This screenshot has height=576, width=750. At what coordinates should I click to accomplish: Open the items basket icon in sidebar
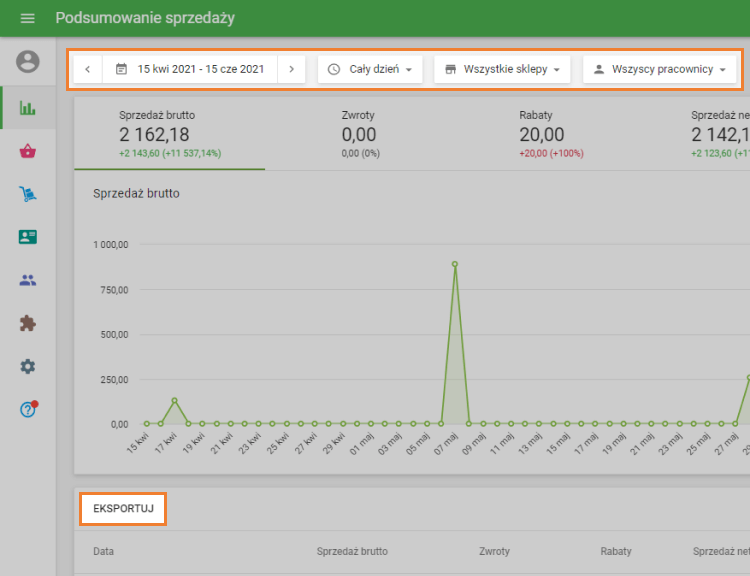click(28, 151)
